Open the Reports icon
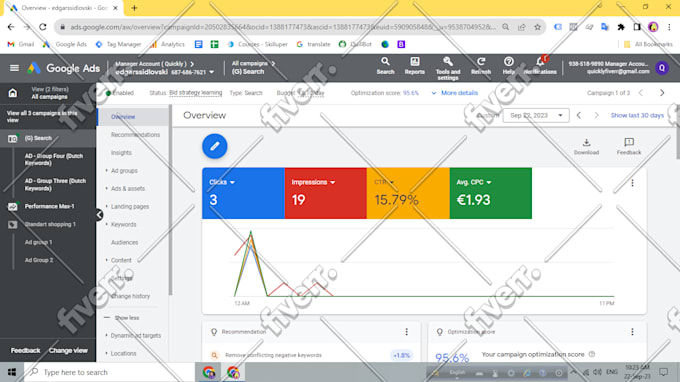680x382 pixels. [415, 66]
